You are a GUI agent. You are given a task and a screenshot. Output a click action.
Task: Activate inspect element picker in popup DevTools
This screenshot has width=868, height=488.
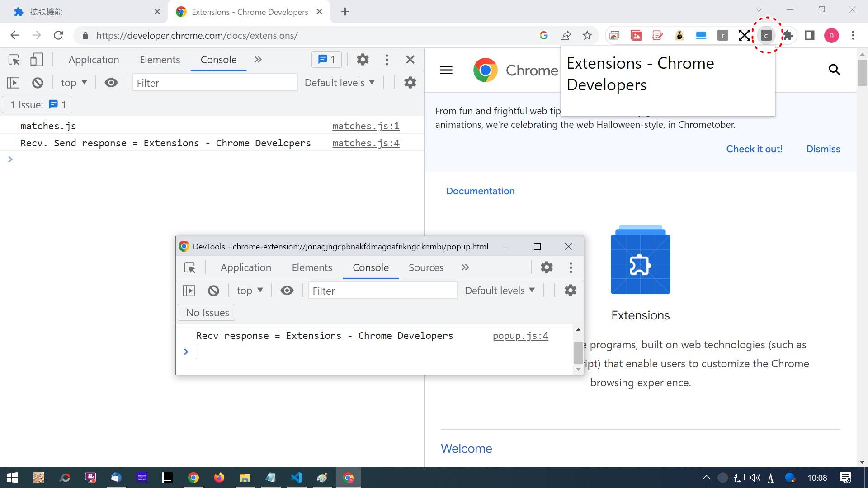coord(190,267)
